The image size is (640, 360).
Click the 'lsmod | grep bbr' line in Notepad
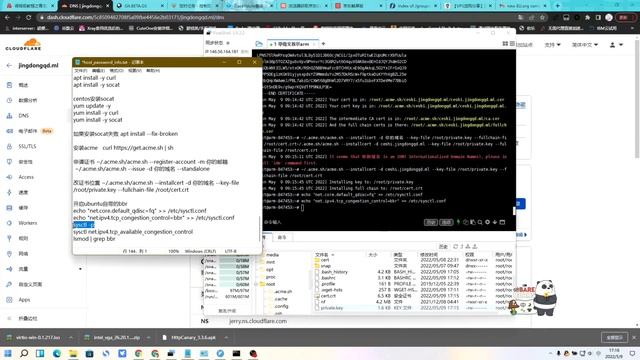[x=94, y=239]
